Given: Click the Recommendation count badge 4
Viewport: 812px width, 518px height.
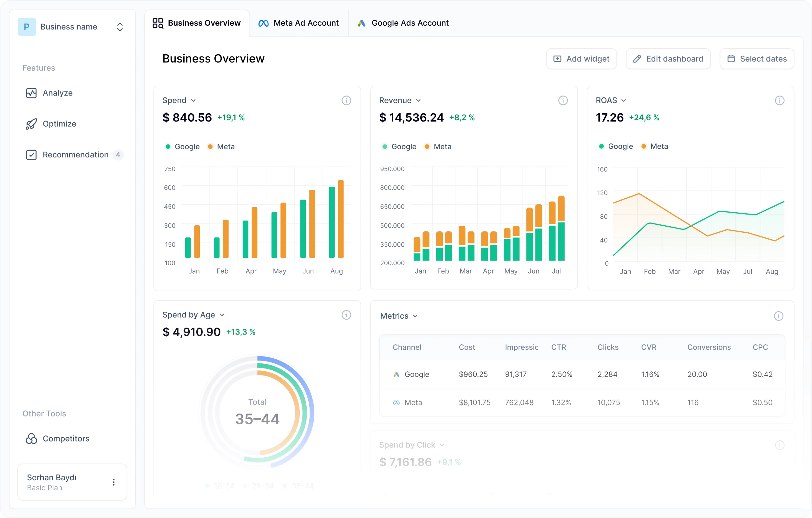Looking at the screenshot, I should tap(117, 155).
